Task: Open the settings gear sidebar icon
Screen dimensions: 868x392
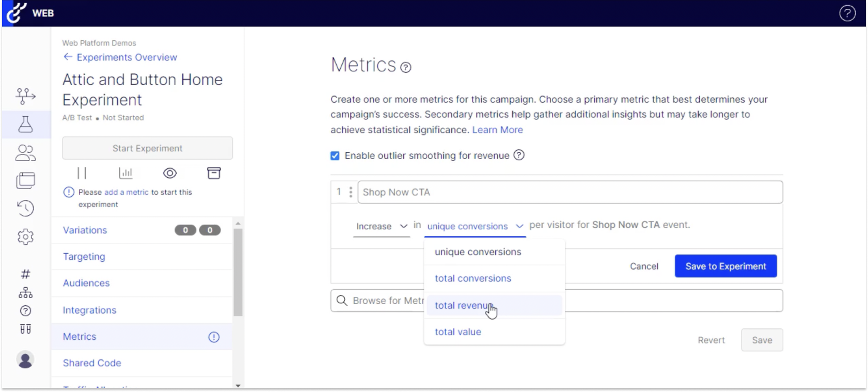Action: coord(25,237)
